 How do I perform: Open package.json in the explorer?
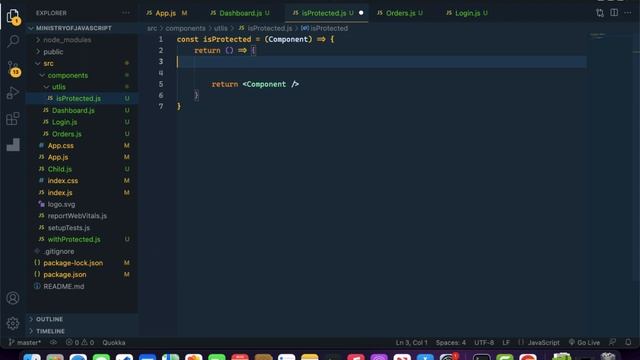tap(64, 275)
